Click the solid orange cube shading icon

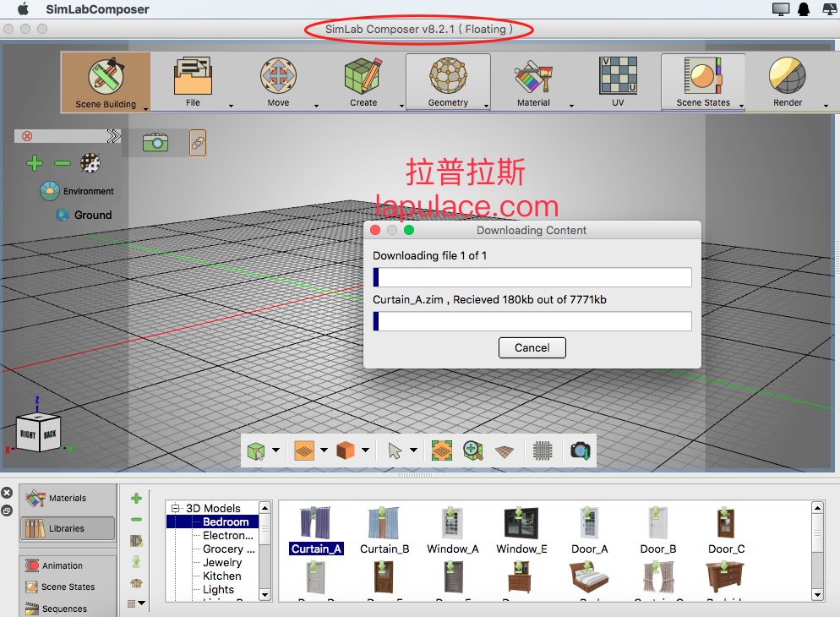point(346,450)
